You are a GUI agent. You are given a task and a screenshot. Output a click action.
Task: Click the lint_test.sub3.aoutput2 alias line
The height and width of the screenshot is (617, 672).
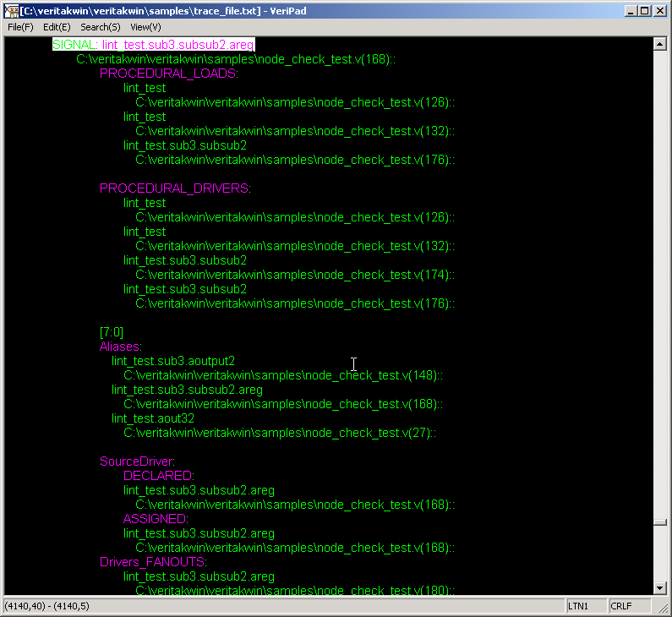coord(173,361)
